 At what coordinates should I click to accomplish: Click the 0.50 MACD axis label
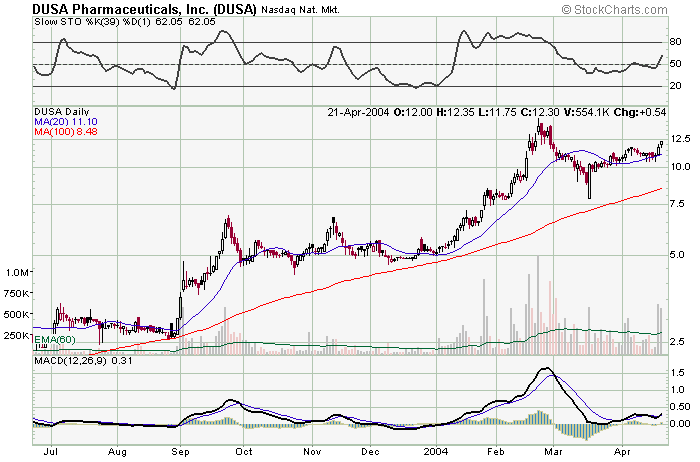tap(680, 407)
